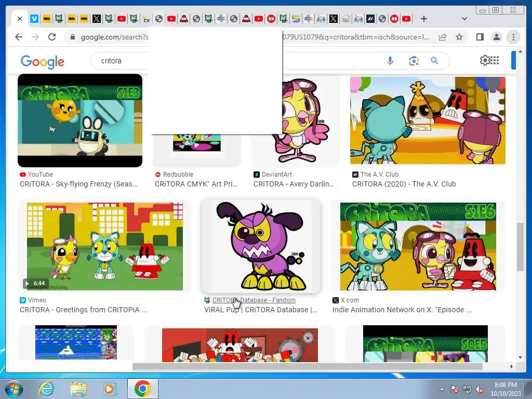Go back to the previous page
The image size is (532, 399).
(x=19, y=37)
